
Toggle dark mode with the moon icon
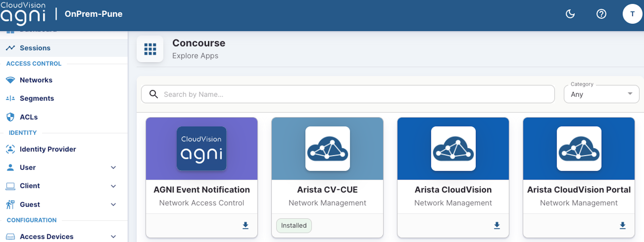(570, 14)
